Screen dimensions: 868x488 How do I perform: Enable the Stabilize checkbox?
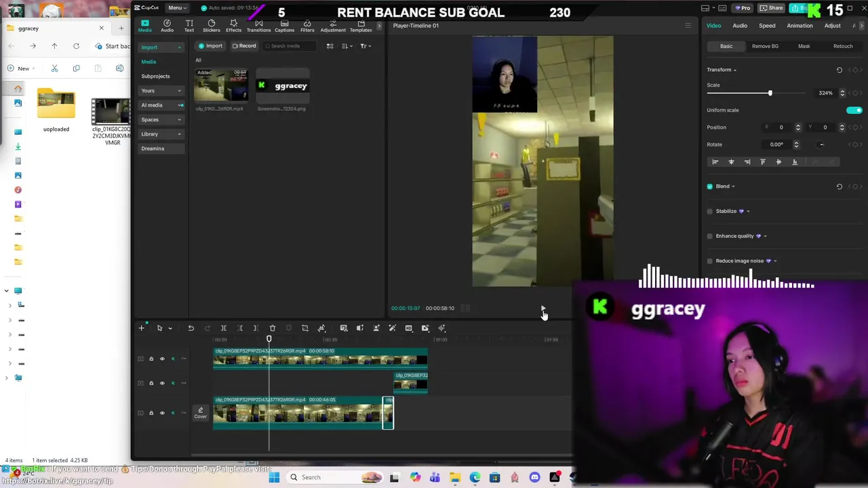(710, 211)
